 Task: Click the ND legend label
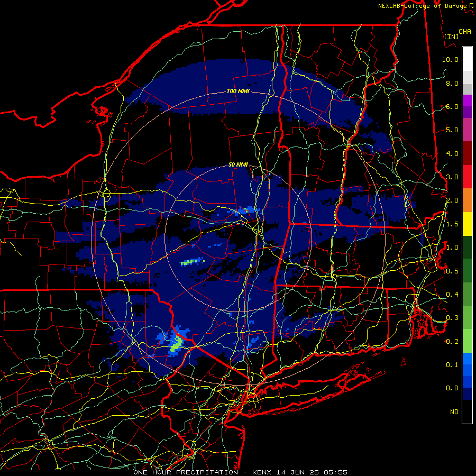454,411
